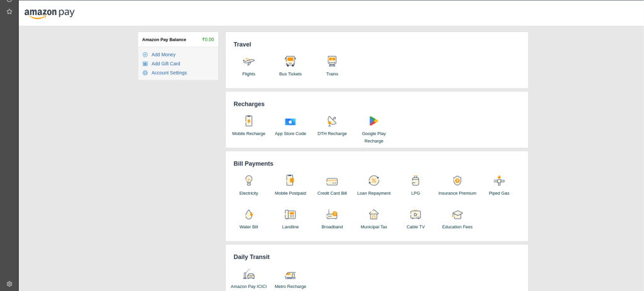The width and height of the screenshot is (644, 291).
Task: Click the Travel section heading
Action: click(242, 45)
